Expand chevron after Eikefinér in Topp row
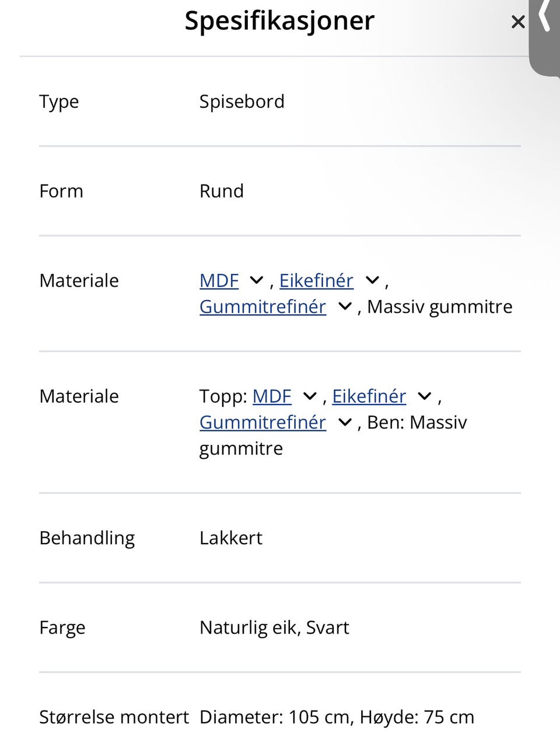This screenshot has width=560, height=756. point(425,397)
